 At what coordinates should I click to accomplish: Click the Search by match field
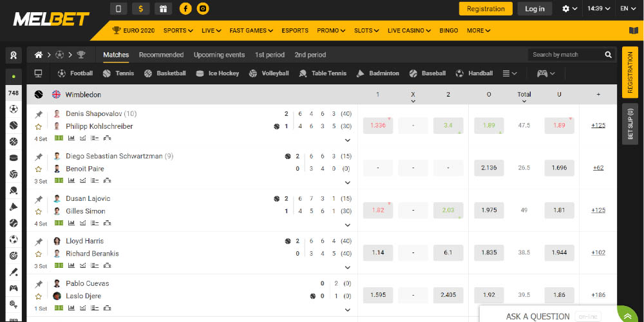pyautogui.click(x=565, y=55)
